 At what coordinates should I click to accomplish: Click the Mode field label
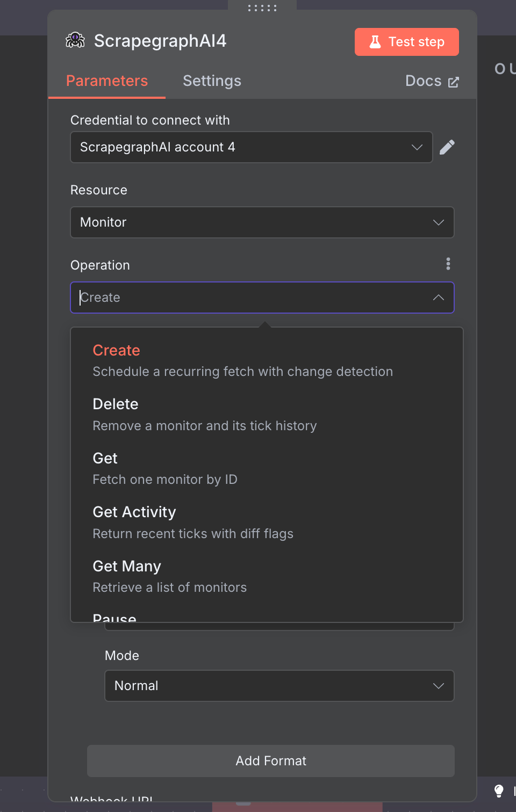[x=122, y=656]
